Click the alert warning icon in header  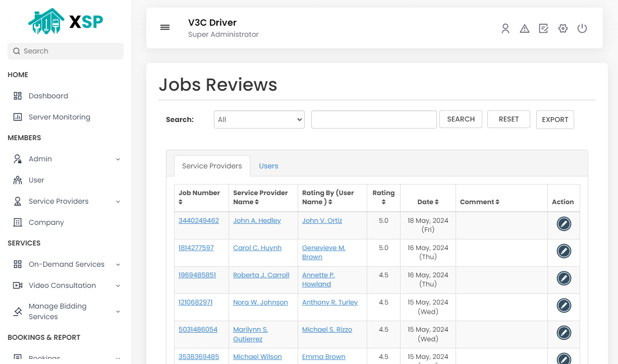524,28
